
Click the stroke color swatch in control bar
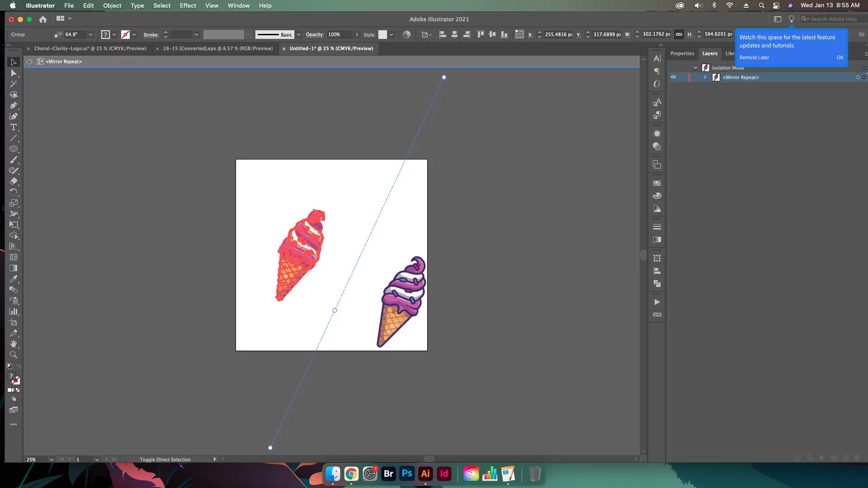tap(126, 34)
